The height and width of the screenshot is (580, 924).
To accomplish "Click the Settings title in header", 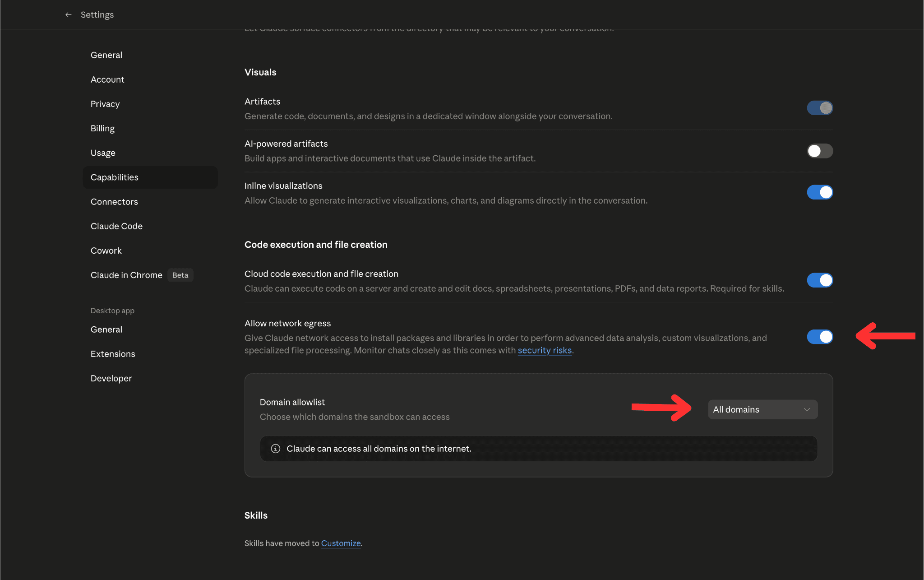I will coord(97,15).
